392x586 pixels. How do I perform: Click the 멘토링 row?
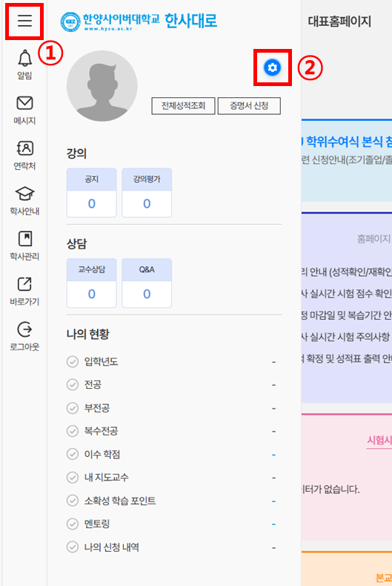pos(171,524)
